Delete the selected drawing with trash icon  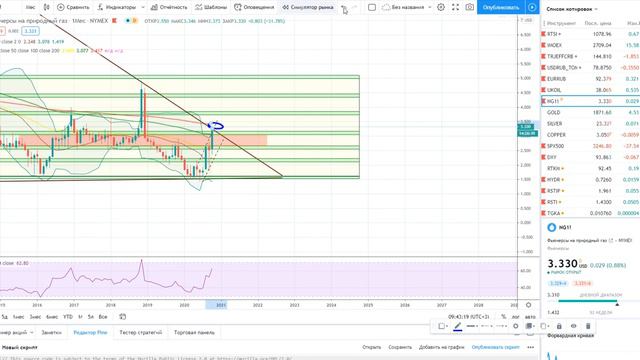588,326
